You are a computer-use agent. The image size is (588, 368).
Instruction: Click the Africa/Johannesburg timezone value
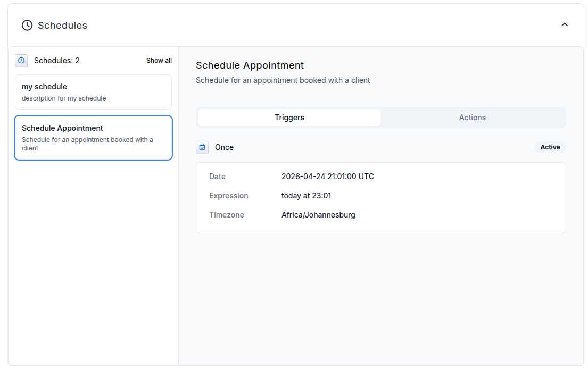(318, 215)
